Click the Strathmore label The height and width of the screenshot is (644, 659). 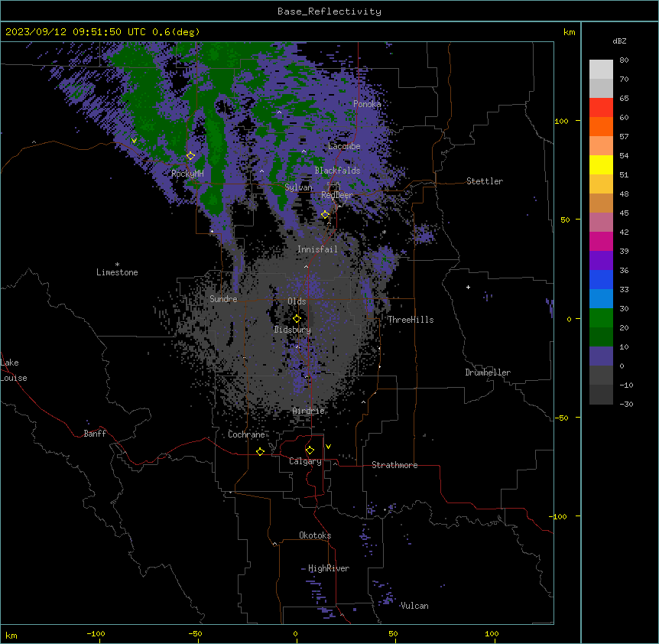point(394,465)
